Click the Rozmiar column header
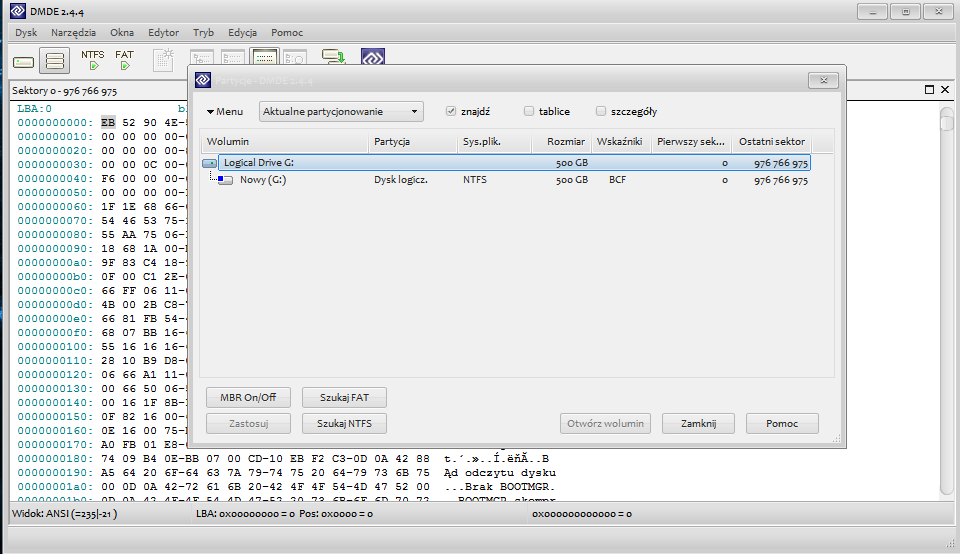This screenshot has width=960, height=554. (561, 141)
